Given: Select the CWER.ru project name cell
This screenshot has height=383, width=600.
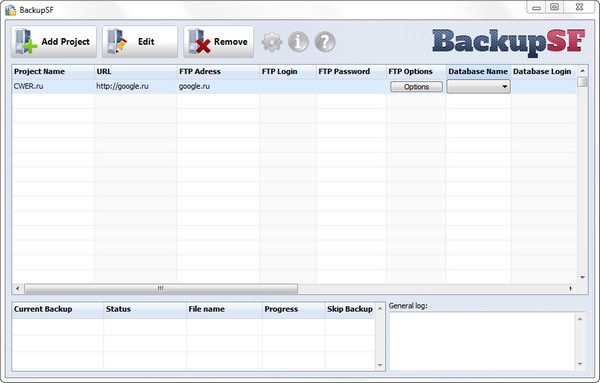Looking at the screenshot, I should click(53, 86).
